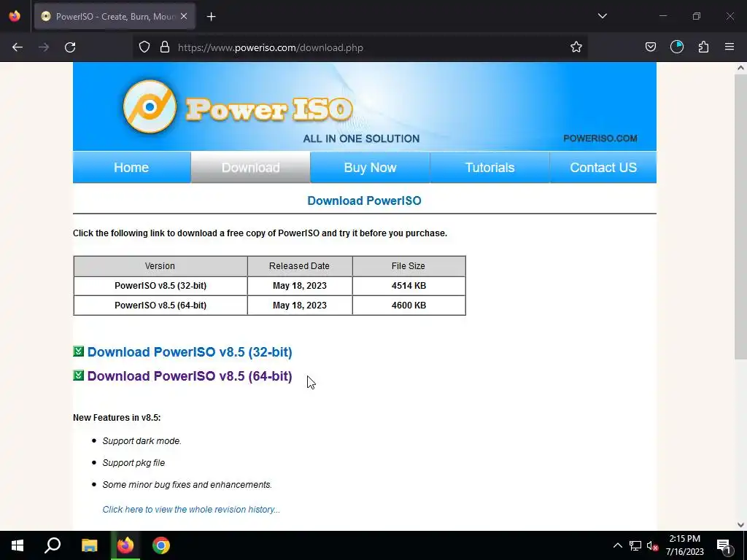Image resolution: width=747 pixels, height=560 pixels.
Task: Open the Extensions puzzle icon
Action: [x=703, y=47]
